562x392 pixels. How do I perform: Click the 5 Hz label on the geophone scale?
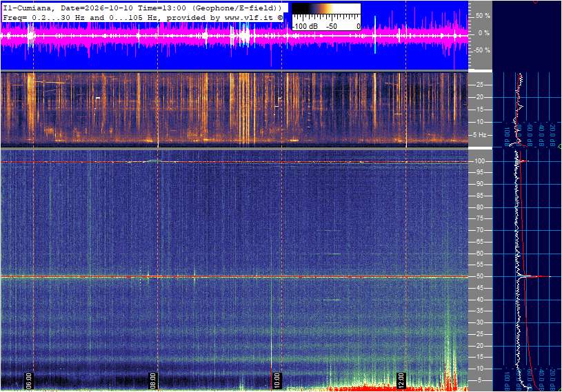click(479, 135)
